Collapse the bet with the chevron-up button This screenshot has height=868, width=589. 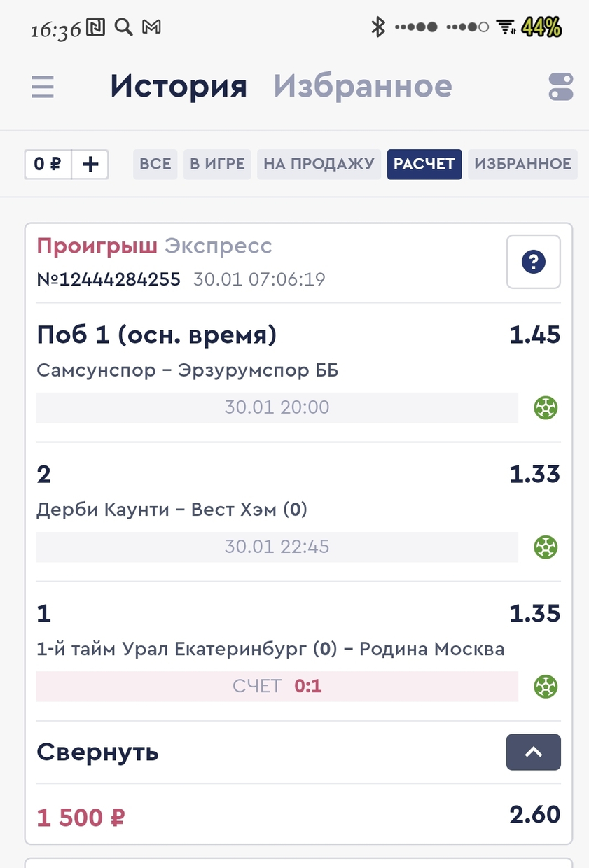click(534, 752)
